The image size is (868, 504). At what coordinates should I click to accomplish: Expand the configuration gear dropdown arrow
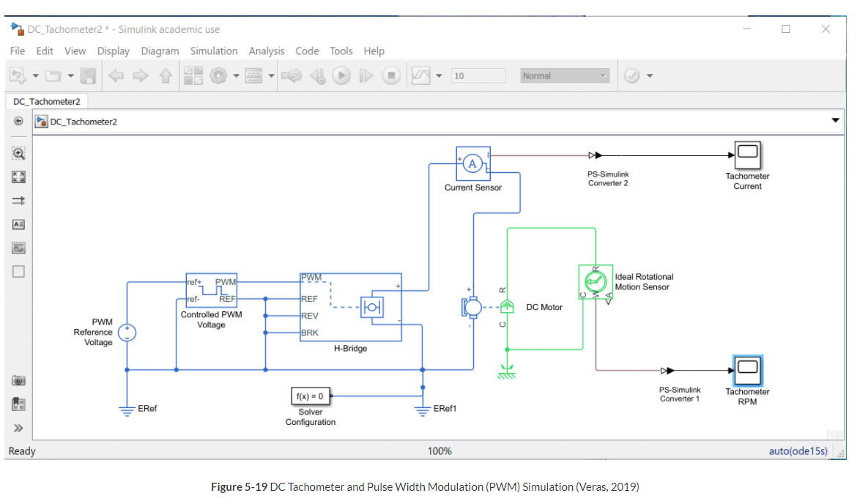click(x=236, y=76)
